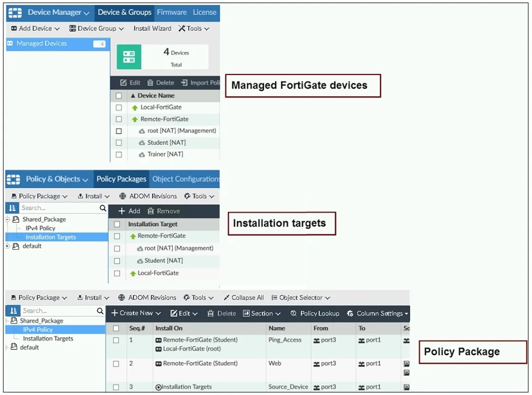Viewport: 532px width, 395px height.
Task: Click the Column Settings gear icon
Action: [x=350, y=313]
